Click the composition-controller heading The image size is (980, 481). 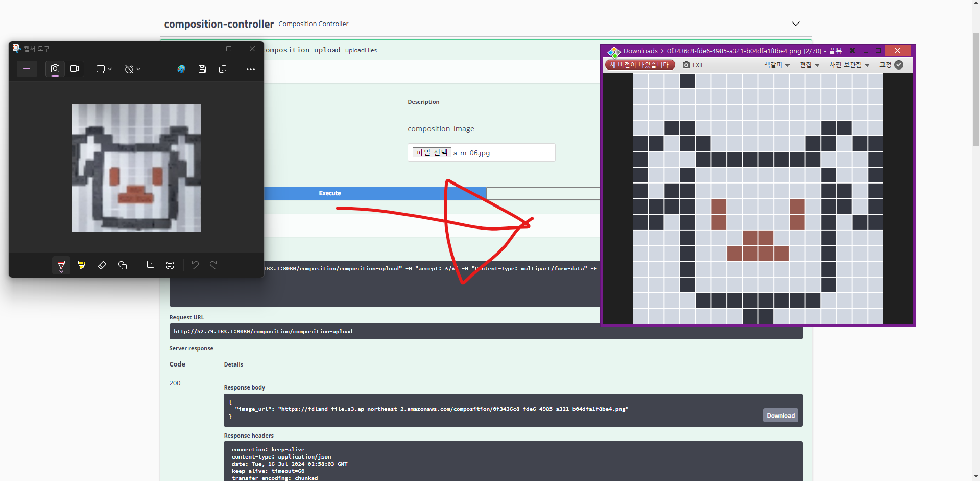(219, 24)
